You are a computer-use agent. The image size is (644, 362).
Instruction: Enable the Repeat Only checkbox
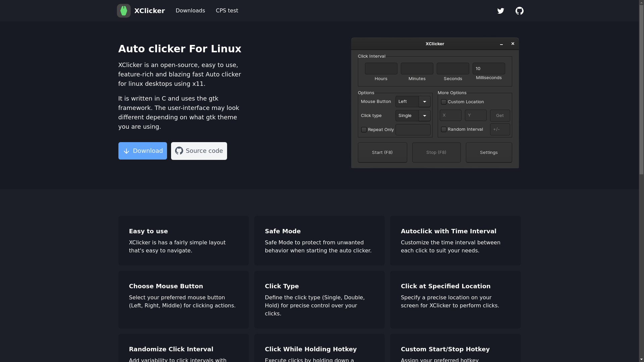364,130
